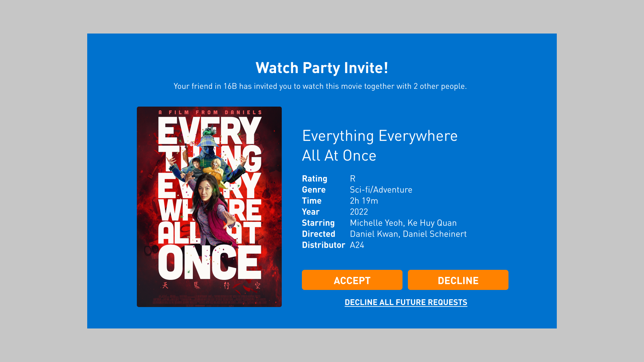Select the movie title Everything Everywhere All At Once
644x362 pixels.
click(x=380, y=145)
